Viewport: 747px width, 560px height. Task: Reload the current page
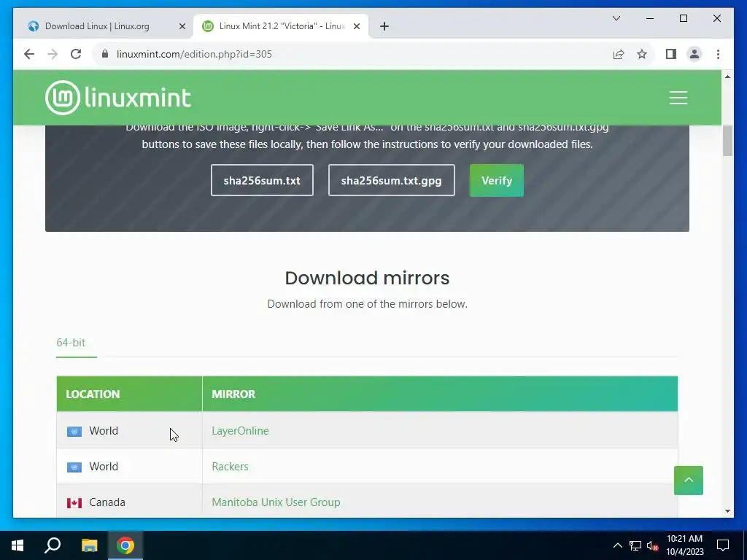[x=76, y=54]
